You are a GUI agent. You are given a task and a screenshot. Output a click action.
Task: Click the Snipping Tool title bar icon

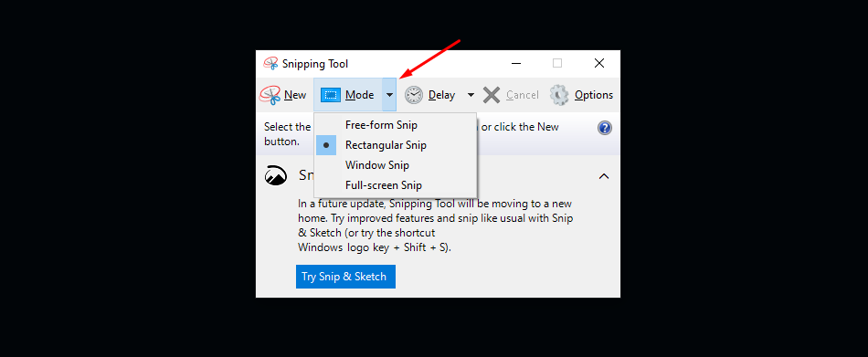(x=270, y=64)
